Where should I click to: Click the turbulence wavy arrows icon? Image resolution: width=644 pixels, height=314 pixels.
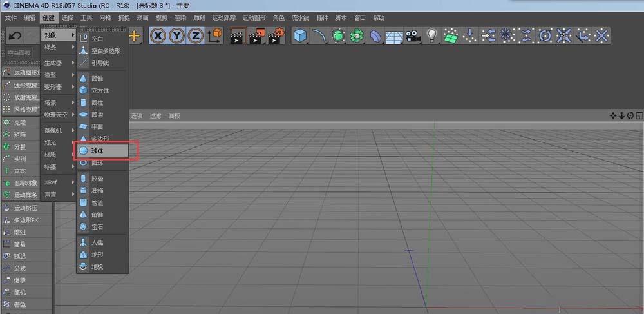pyautogui.click(x=526, y=36)
